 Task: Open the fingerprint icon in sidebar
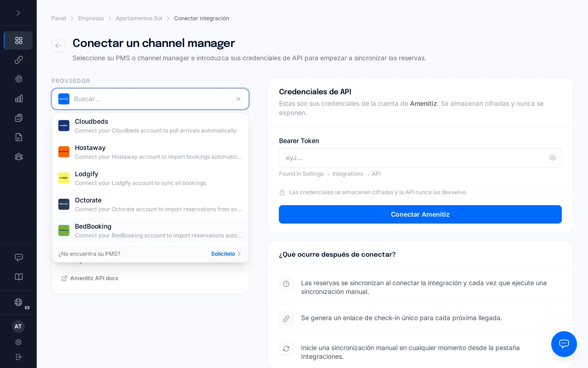pyautogui.click(x=18, y=79)
